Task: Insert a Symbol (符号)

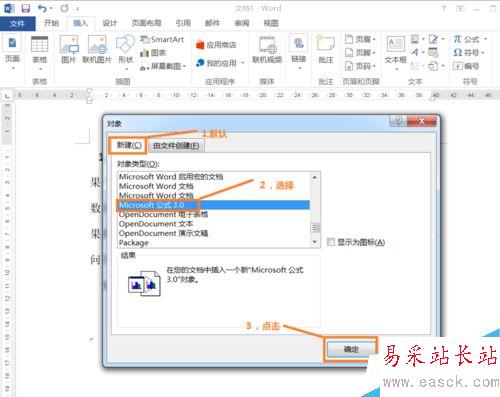Action: coord(466,52)
